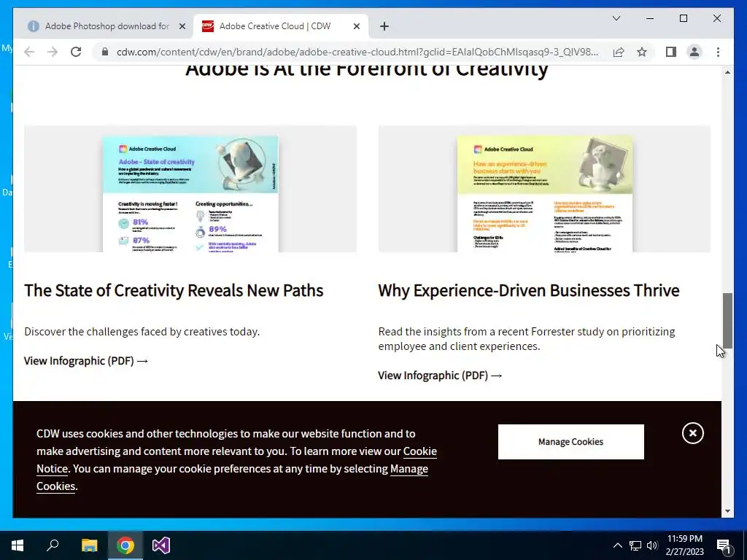Close the Adobe Creative Cloud CDW tab
The image size is (747, 560).
click(356, 26)
